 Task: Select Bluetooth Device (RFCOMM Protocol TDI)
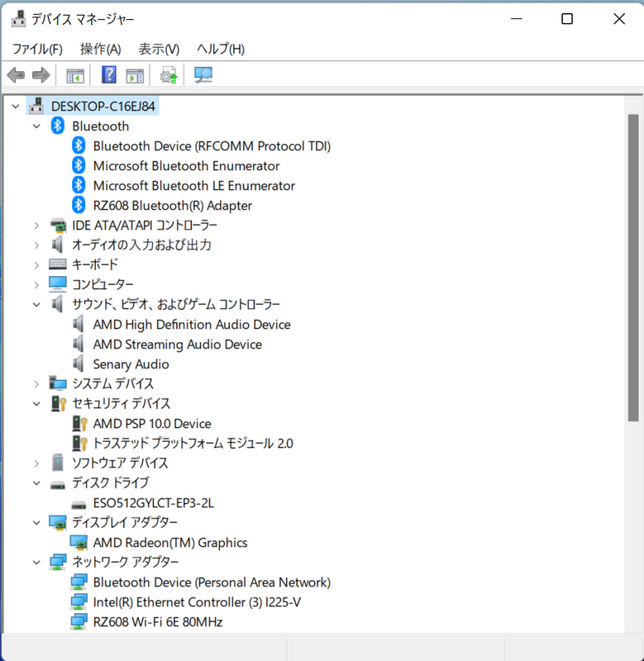pyautogui.click(x=212, y=146)
